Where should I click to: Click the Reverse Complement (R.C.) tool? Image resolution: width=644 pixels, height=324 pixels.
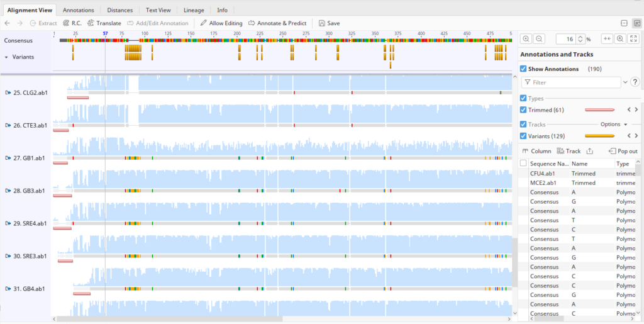(72, 23)
